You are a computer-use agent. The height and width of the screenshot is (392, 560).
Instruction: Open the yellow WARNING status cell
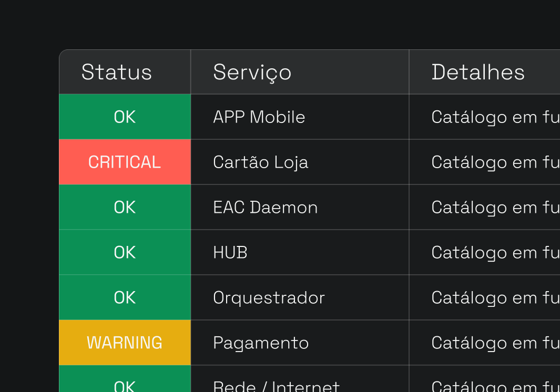click(x=125, y=343)
